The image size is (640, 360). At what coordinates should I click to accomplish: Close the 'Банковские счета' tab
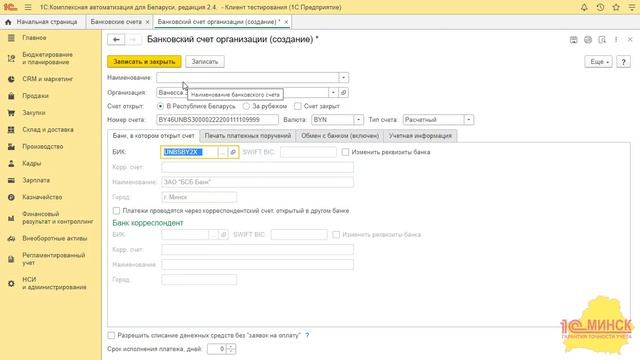click(147, 22)
